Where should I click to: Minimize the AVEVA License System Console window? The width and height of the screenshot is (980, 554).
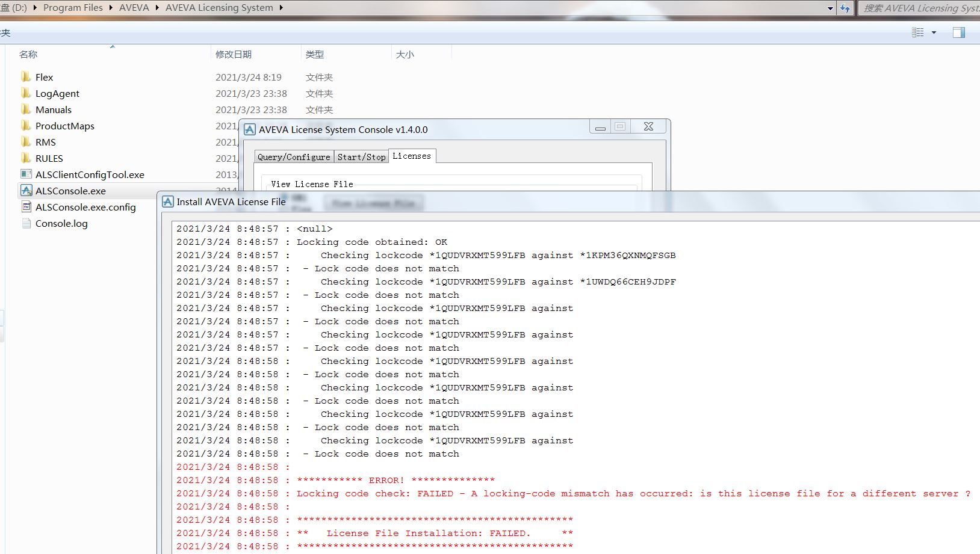(x=600, y=127)
